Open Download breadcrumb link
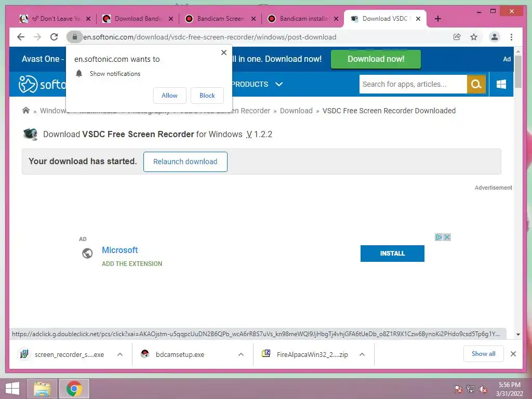 [296, 111]
